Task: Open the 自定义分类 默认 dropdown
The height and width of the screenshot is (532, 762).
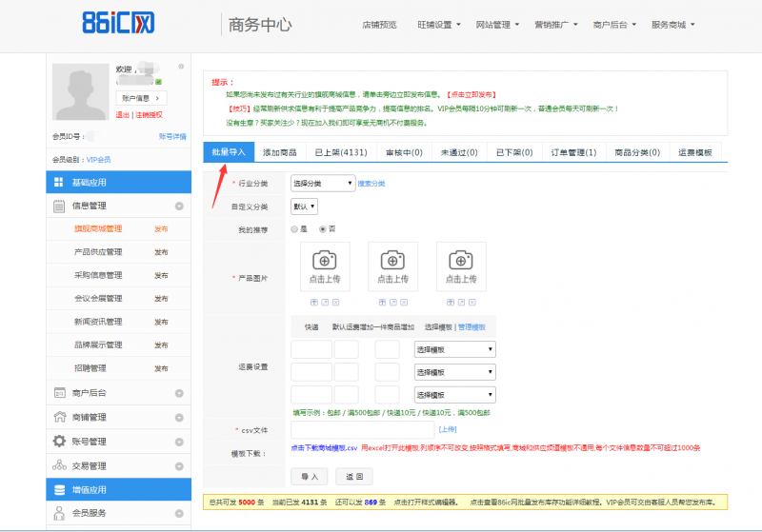Action: click(304, 207)
